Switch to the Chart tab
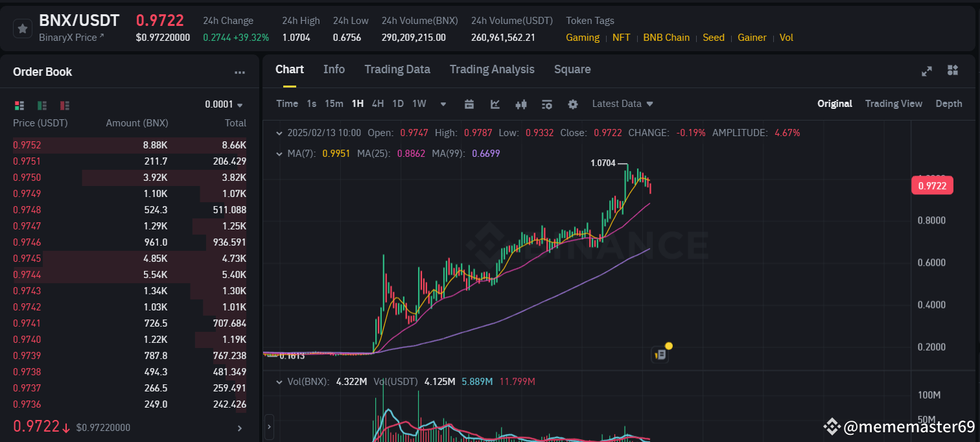Screen dimensions: 980x442 click(x=290, y=69)
